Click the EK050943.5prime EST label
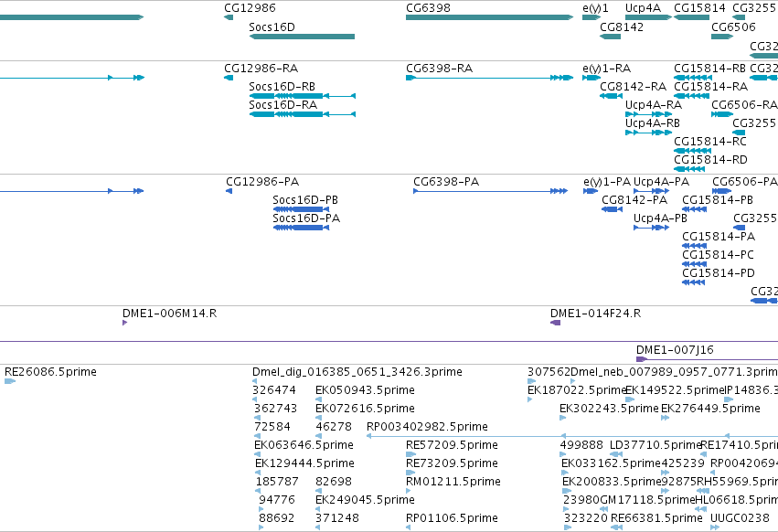Viewport: 778px width, 532px height. click(x=365, y=390)
